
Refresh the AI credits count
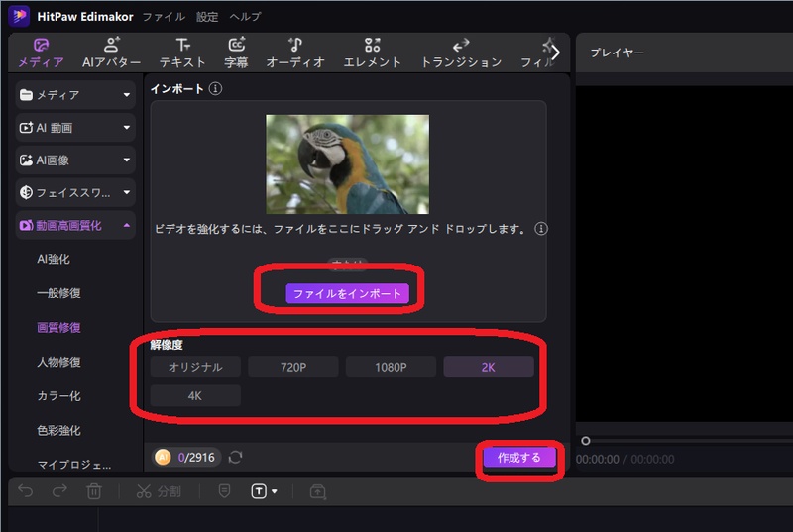tap(236, 458)
